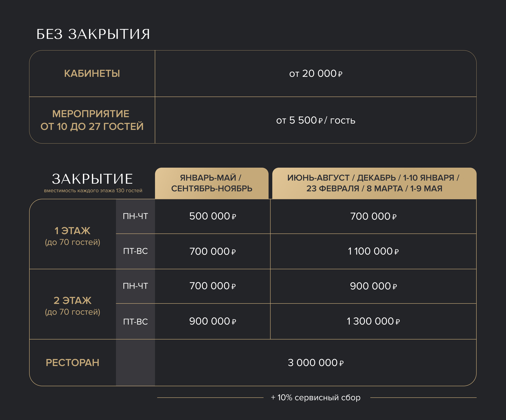Click the 900 000 ₽ high-season price
Image resolution: width=506 pixels, height=420 pixels.
pos(373,286)
